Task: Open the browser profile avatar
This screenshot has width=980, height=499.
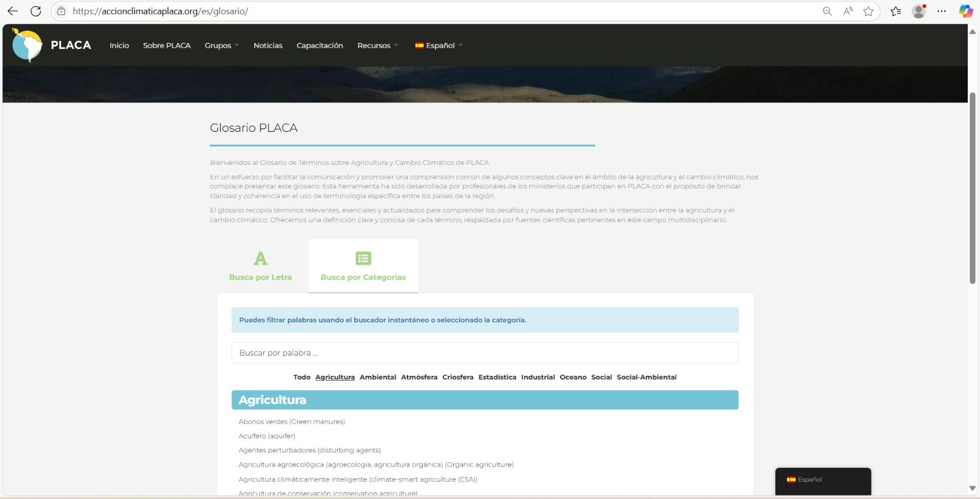Action: coord(918,11)
